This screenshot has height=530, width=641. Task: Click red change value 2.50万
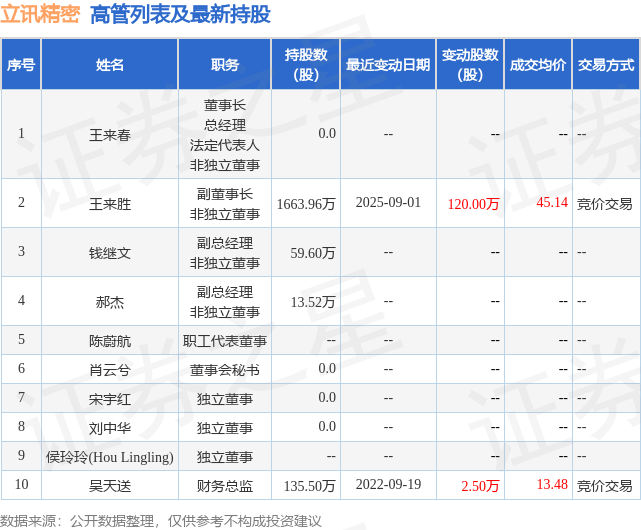[480, 486]
